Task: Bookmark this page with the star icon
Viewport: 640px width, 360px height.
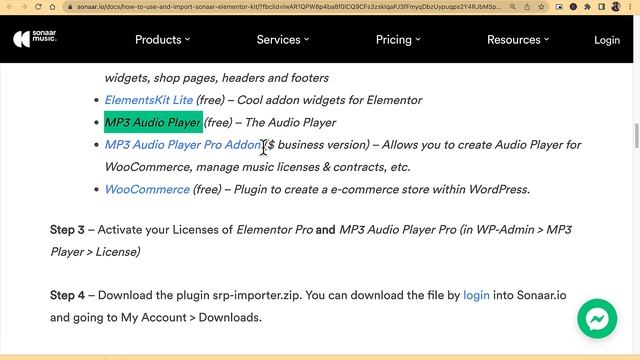Action: (541, 7)
